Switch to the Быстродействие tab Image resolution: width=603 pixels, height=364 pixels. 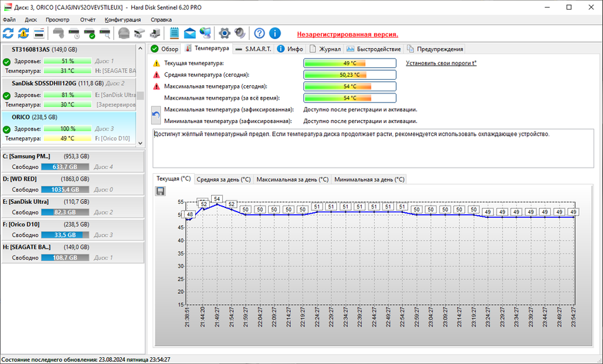[x=375, y=49]
